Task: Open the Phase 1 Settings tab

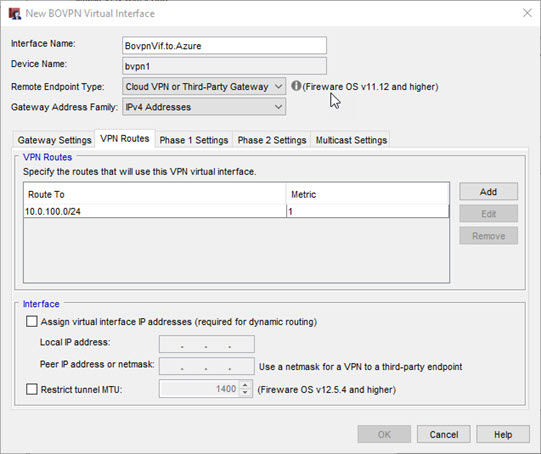Action: pyautogui.click(x=194, y=140)
